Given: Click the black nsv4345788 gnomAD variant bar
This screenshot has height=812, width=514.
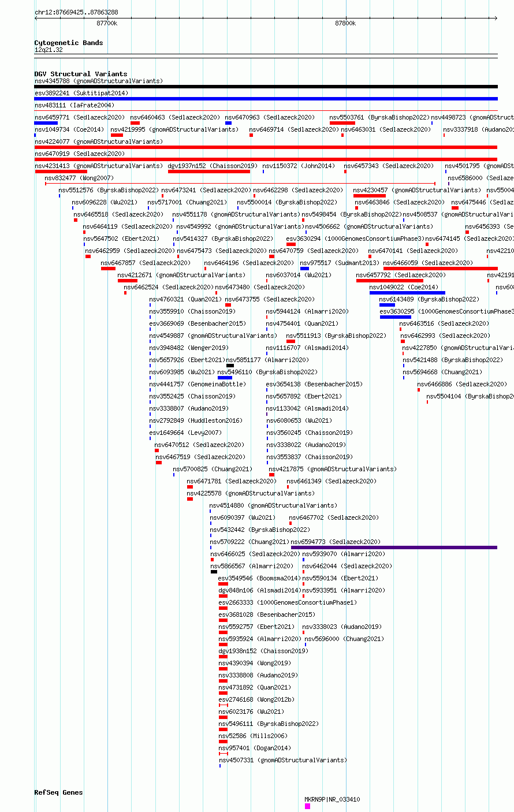Looking at the screenshot, I should coord(266,87).
